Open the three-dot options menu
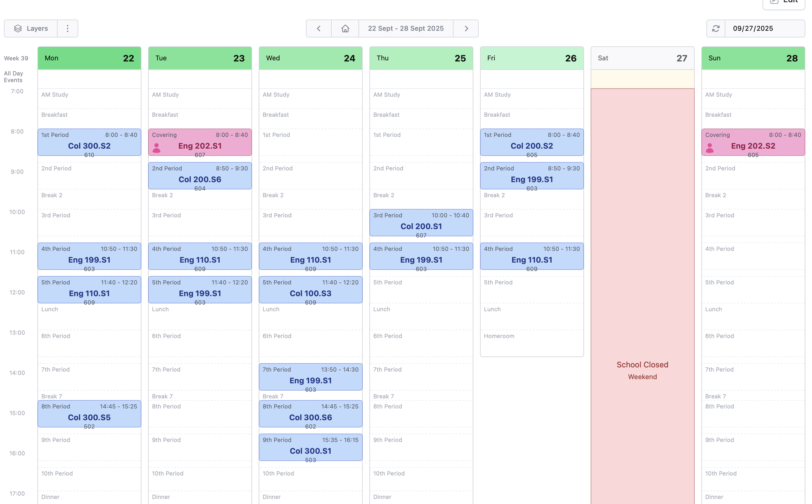 (x=68, y=29)
